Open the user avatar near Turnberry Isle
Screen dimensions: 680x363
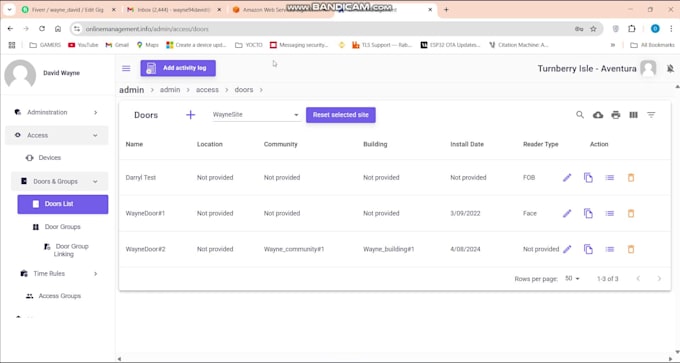648,69
